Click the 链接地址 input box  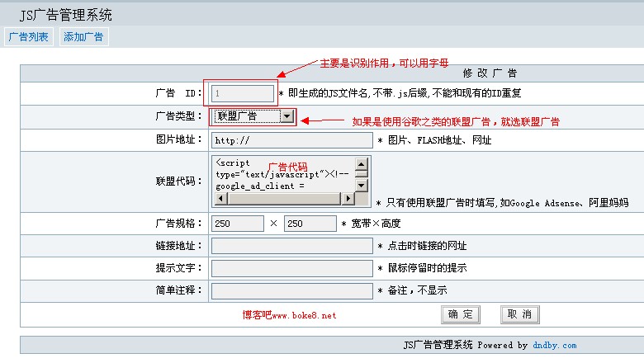[x=291, y=246]
